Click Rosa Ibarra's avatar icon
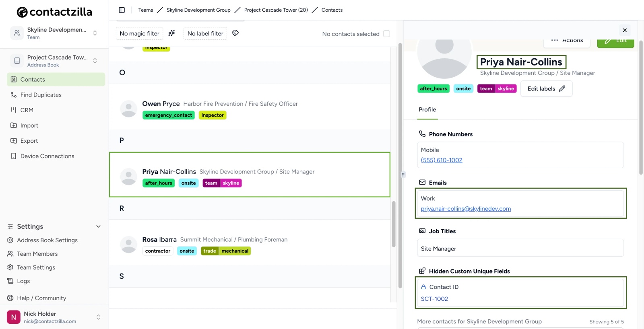 click(129, 245)
